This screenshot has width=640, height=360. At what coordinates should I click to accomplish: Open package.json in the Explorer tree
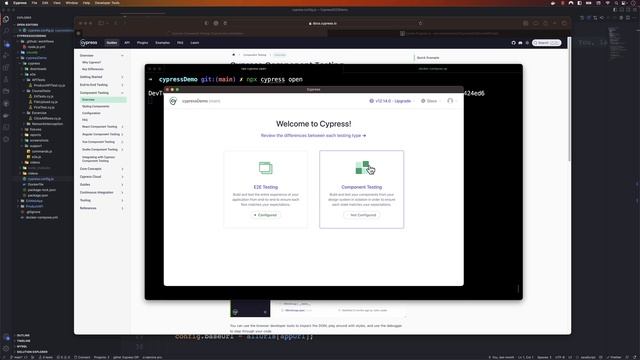click(x=38, y=196)
